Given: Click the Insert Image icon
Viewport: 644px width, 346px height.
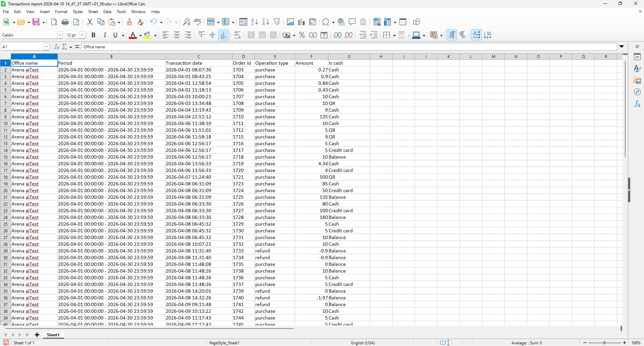Looking at the screenshot, I should click(290, 22).
